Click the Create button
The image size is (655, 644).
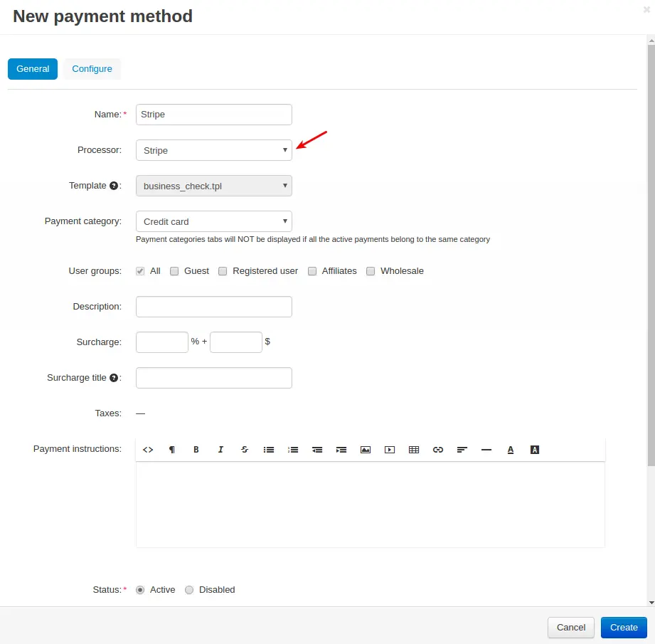(624, 627)
